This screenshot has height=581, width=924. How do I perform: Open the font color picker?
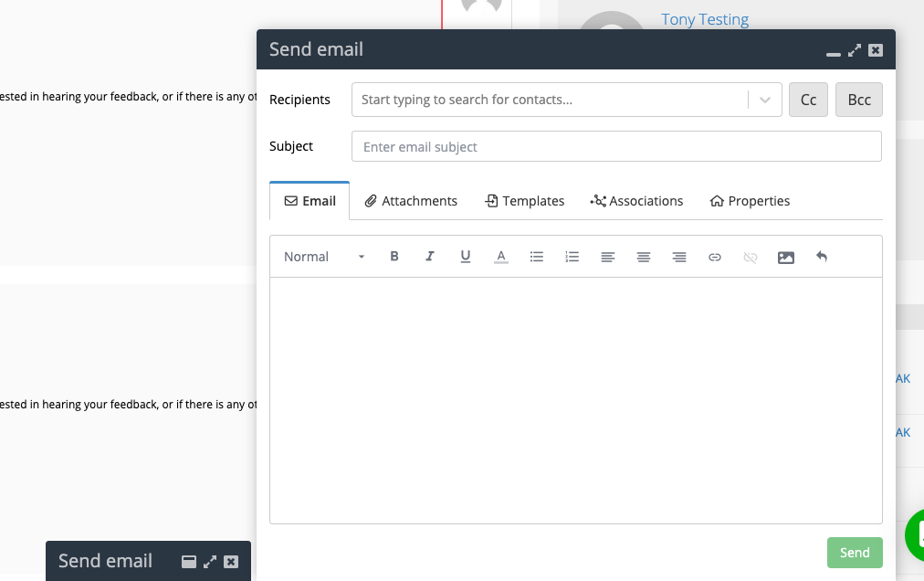coord(500,257)
